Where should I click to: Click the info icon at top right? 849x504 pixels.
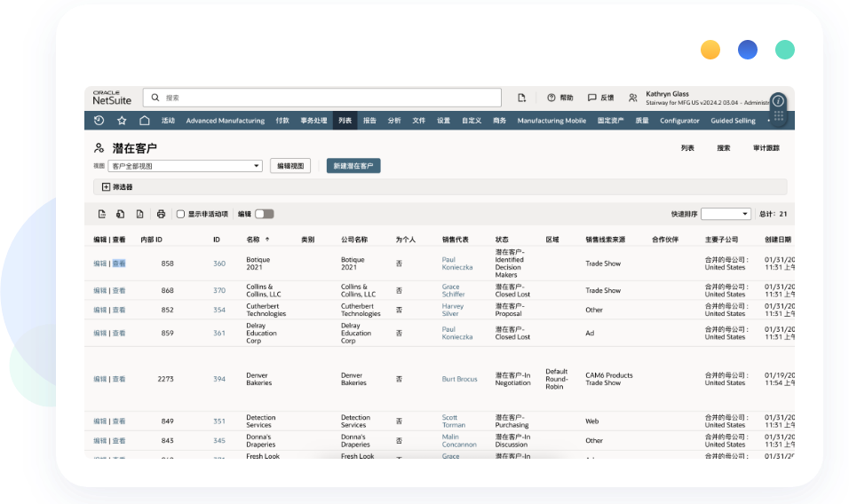tap(778, 101)
